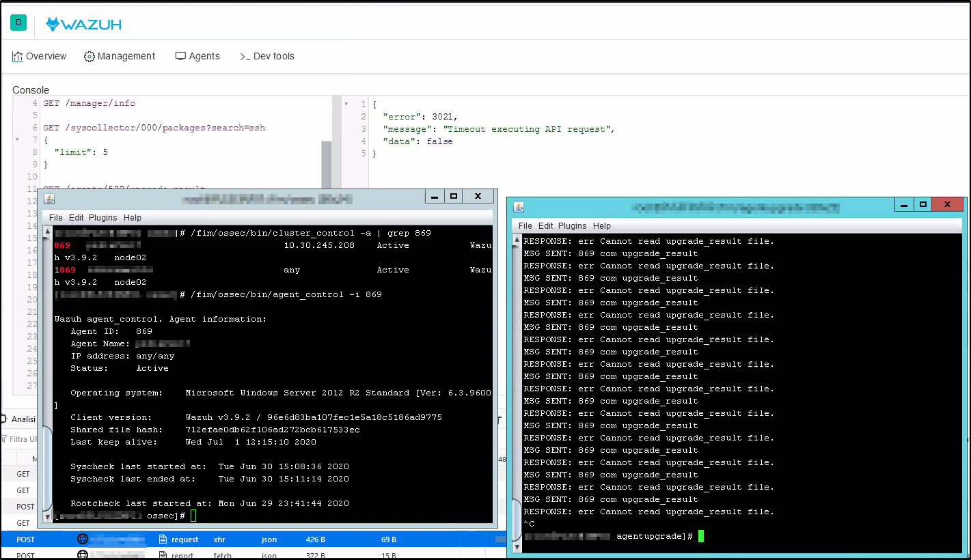Click the down arrow on the left terminal scrollbar
971x560 pixels.
pos(46,517)
